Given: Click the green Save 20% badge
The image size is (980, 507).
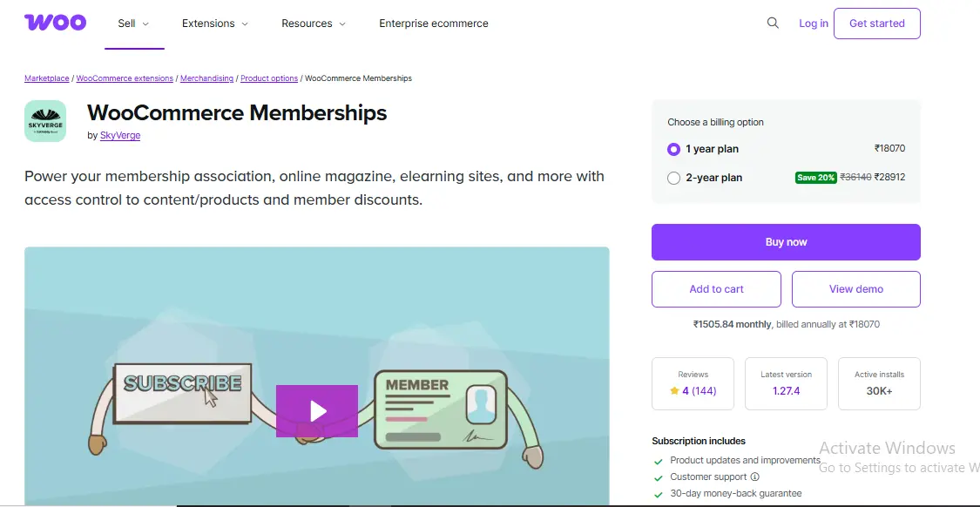Looking at the screenshot, I should click(x=815, y=177).
